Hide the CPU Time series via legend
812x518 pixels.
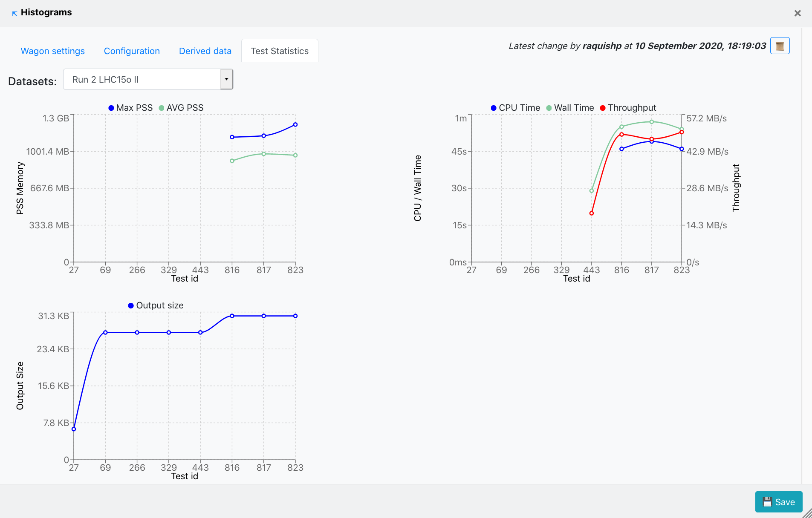[x=515, y=108]
